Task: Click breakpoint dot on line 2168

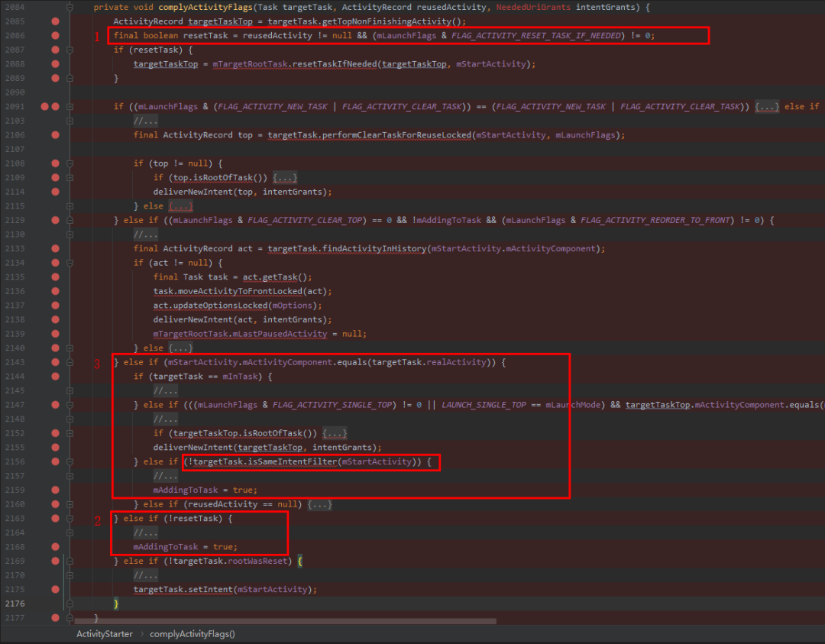Action: click(55, 547)
